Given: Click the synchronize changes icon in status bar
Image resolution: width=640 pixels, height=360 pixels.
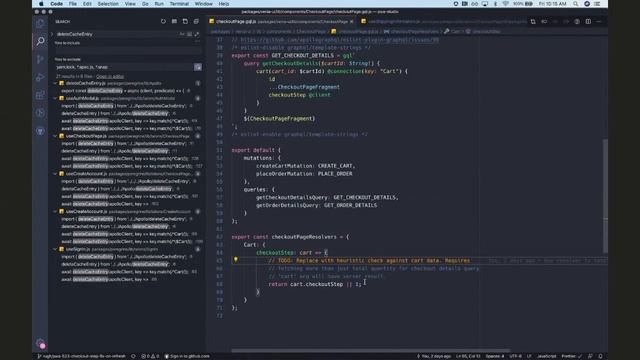Looking at the screenshot, I should 133,356.
